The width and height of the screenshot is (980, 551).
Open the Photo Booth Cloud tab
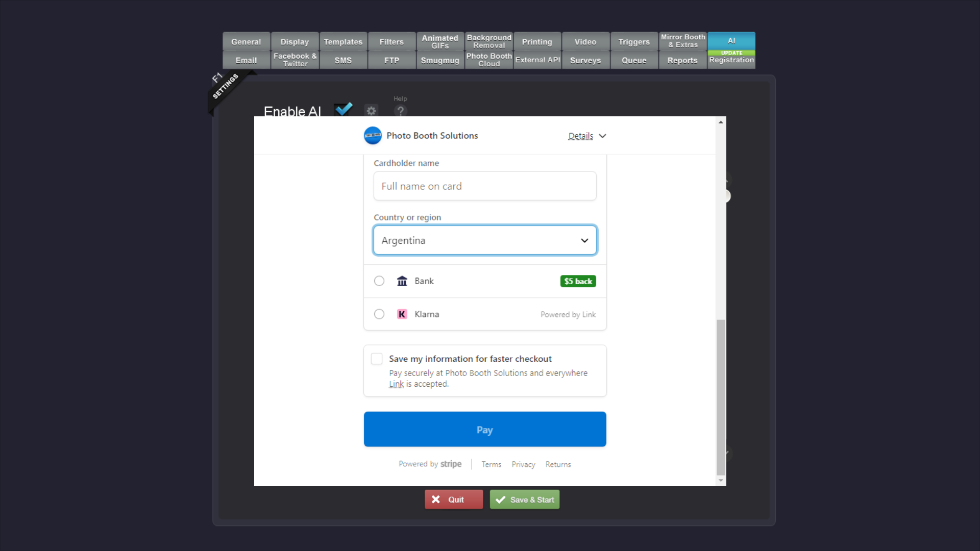click(489, 60)
